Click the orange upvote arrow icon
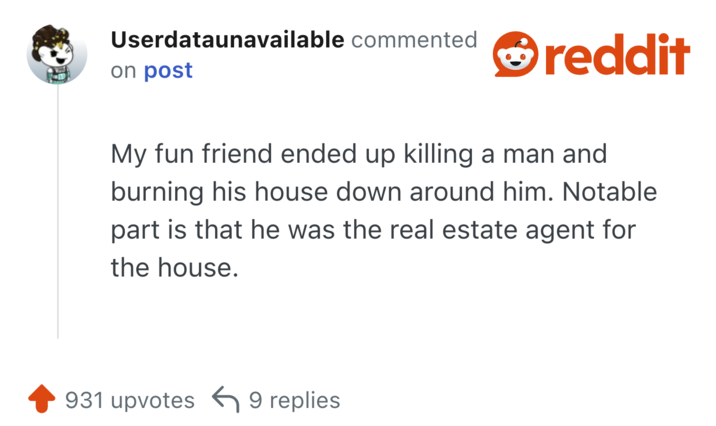 tap(43, 400)
